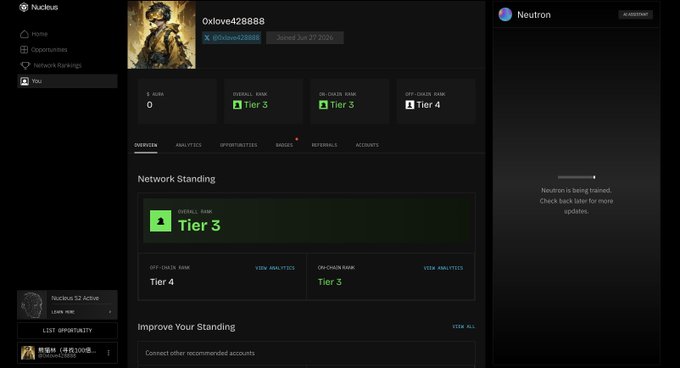Open Opportunities grid icon in sidebar
Viewport: 680px width, 368px height.
(x=24, y=49)
